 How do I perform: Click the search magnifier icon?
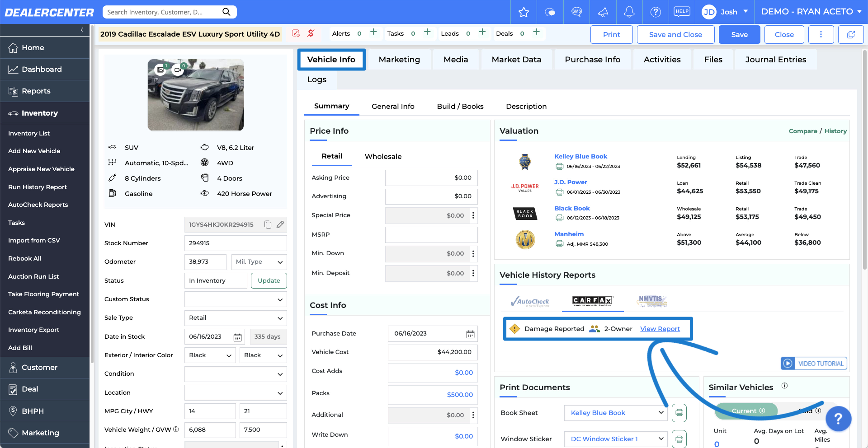coord(226,12)
